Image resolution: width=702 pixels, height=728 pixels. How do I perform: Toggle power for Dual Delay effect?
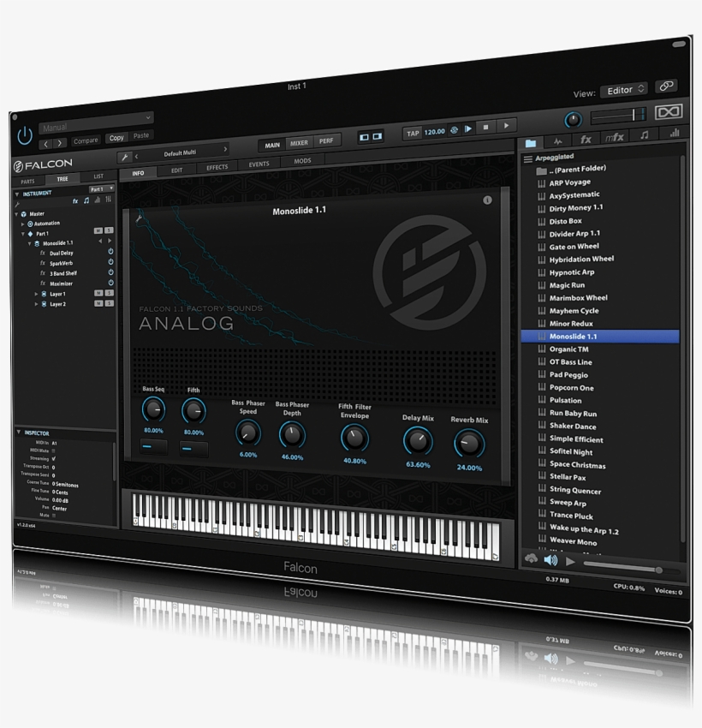tap(110, 253)
